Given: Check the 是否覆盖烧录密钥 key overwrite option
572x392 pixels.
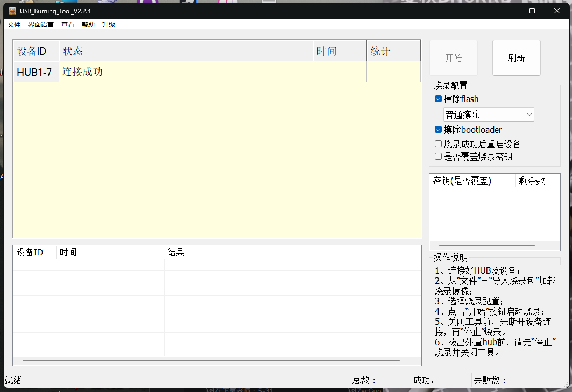Looking at the screenshot, I should coord(439,156).
